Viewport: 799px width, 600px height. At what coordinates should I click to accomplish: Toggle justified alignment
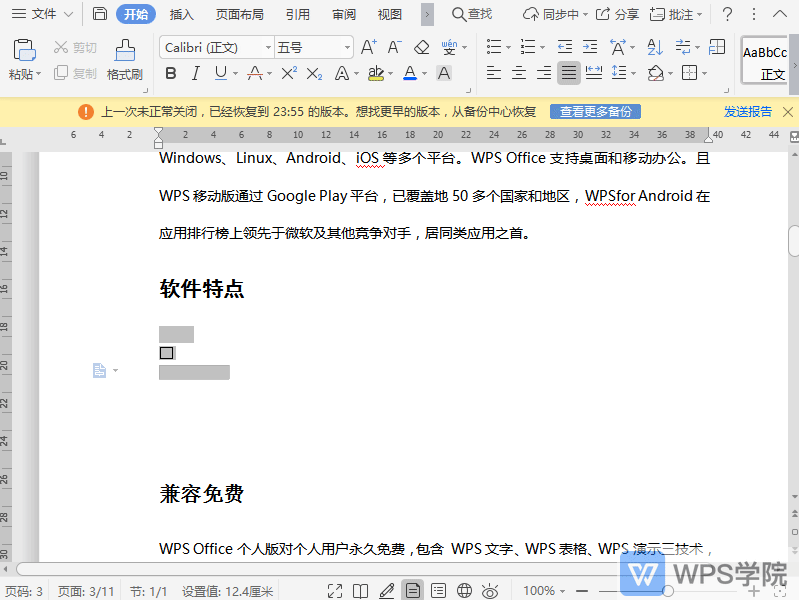click(569, 73)
